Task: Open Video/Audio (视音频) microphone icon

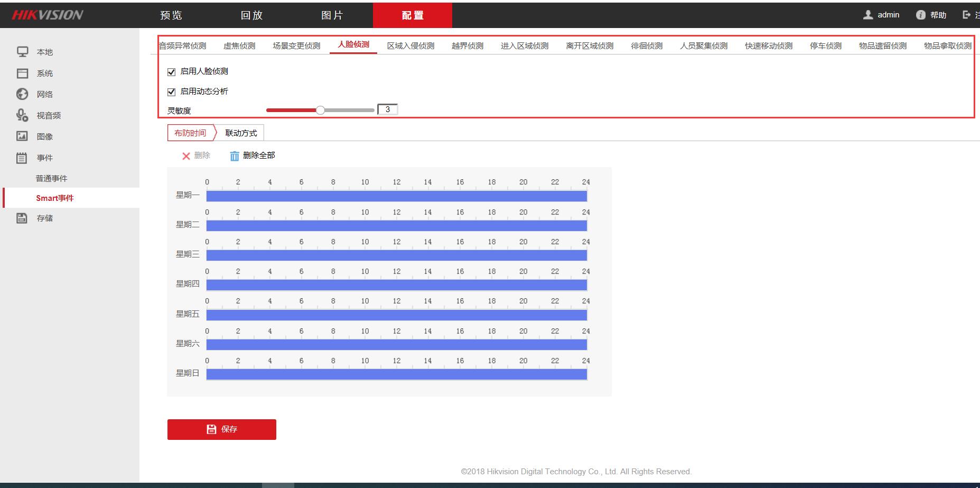Action: tap(22, 115)
